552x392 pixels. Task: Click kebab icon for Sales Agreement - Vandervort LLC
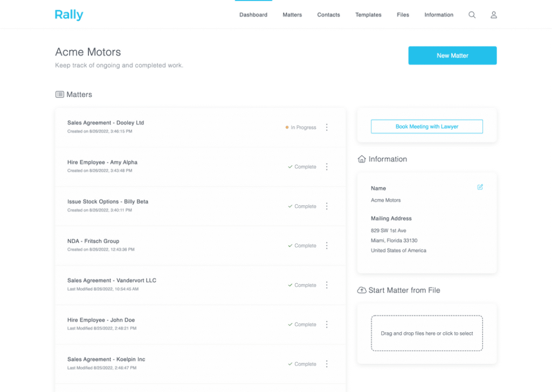pos(327,285)
